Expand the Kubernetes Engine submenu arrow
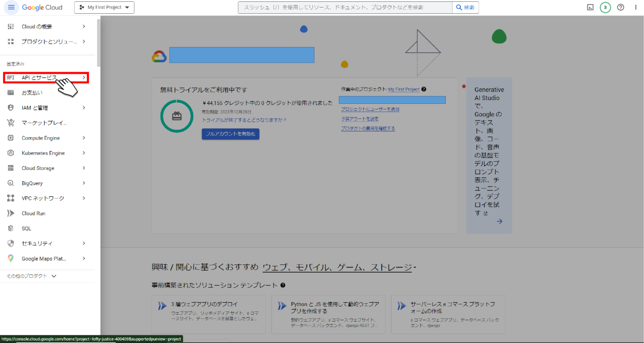Image resolution: width=644 pixels, height=343 pixels. click(x=84, y=153)
